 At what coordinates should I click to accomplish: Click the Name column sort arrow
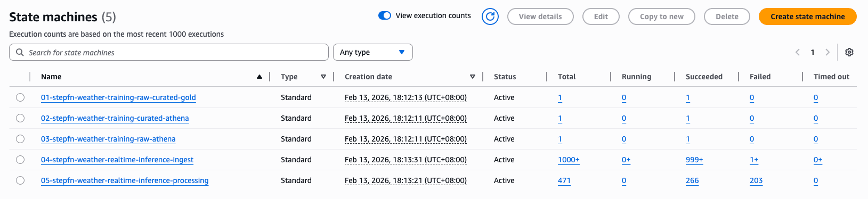pos(259,77)
